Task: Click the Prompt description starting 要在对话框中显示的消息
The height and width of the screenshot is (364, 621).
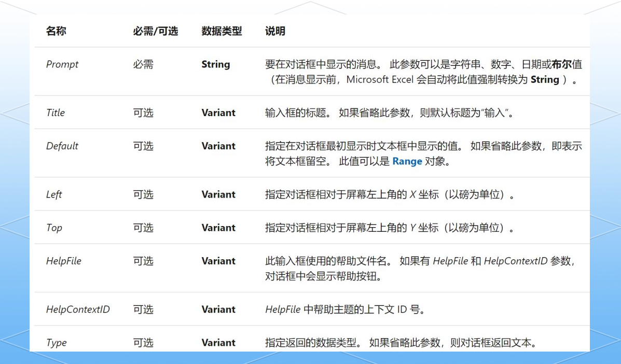Action: tap(424, 72)
